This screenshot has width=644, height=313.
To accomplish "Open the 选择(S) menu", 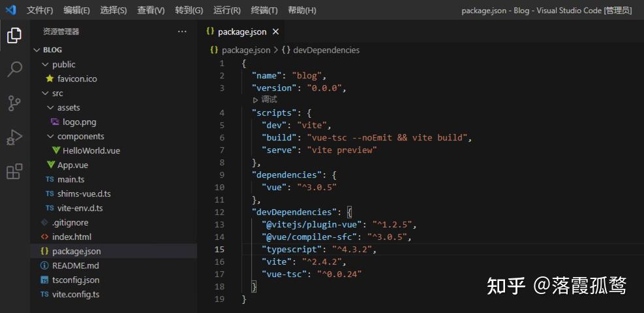I will click(x=114, y=10).
